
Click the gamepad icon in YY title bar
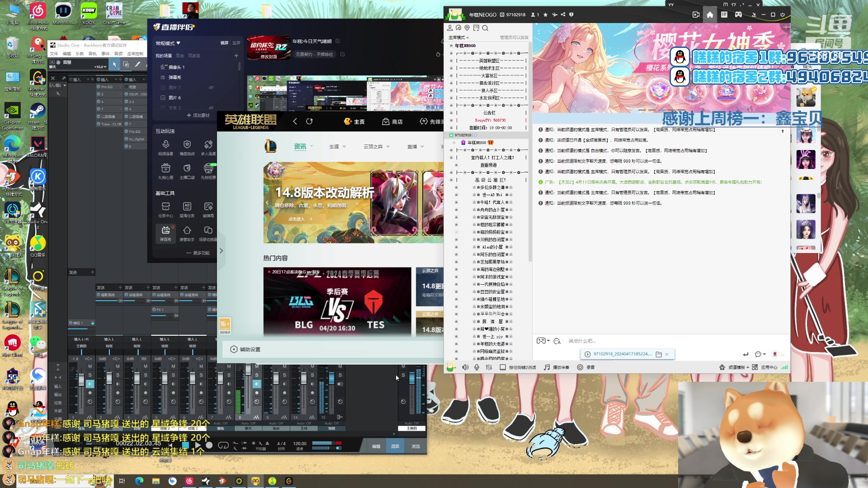point(738,14)
